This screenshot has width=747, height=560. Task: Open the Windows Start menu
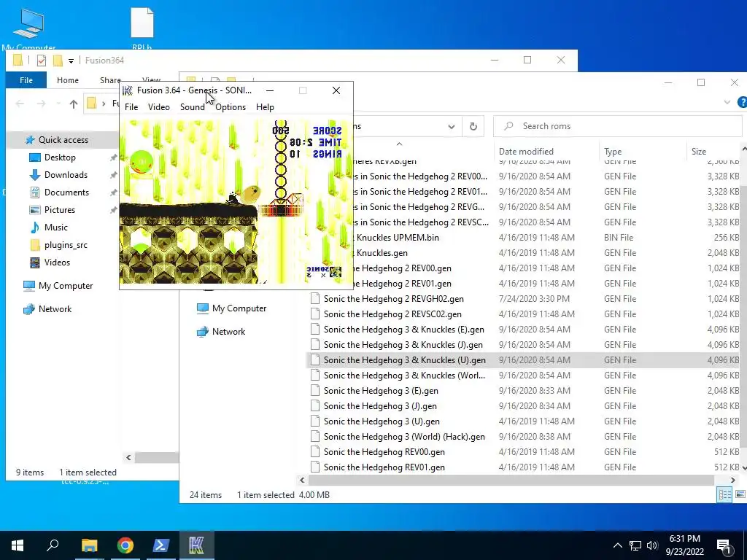tap(18, 545)
